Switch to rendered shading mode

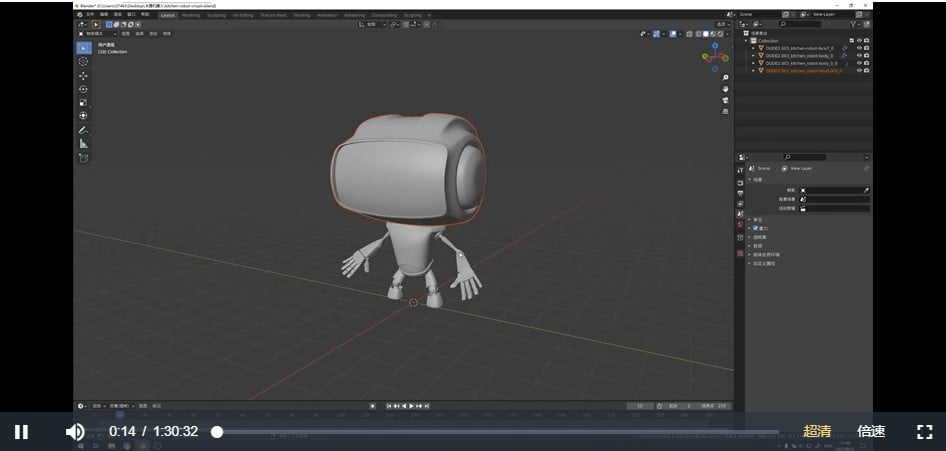click(719, 34)
